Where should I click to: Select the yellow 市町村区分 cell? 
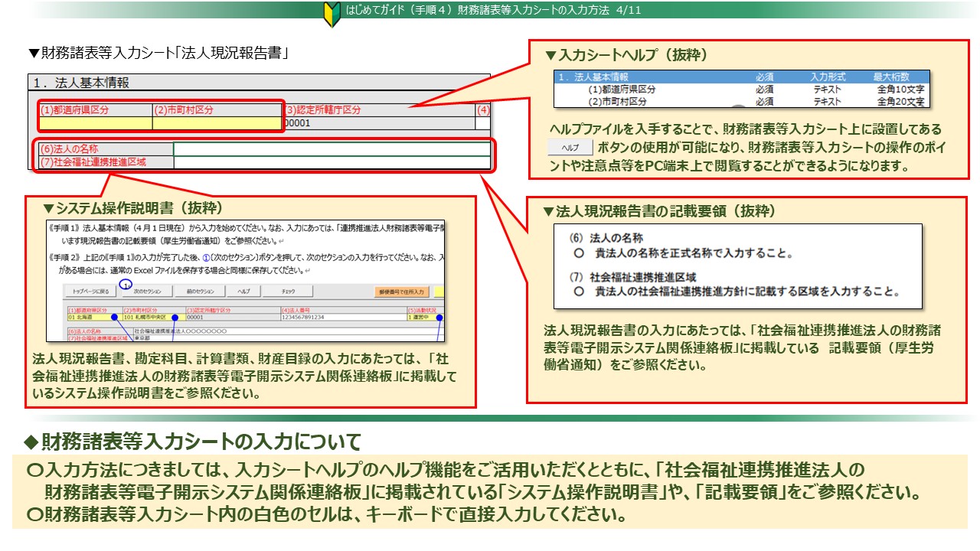[217, 123]
